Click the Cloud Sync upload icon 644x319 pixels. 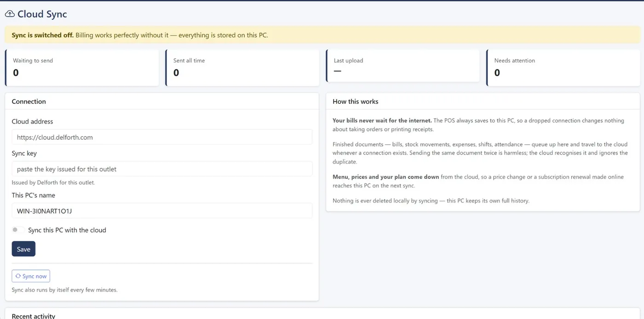click(10, 14)
